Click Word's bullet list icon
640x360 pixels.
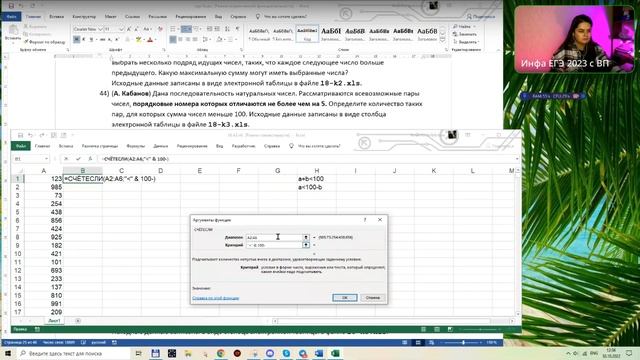pyautogui.click(x=173, y=29)
